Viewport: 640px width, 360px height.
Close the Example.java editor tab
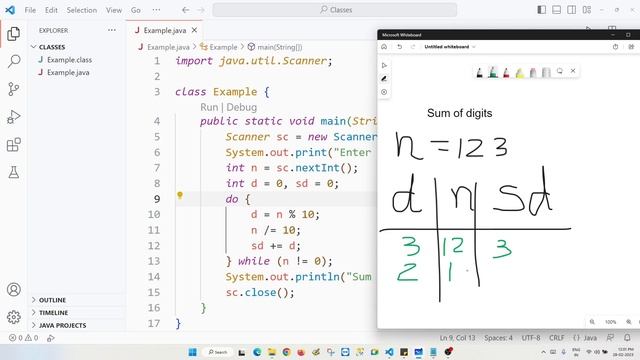[x=194, y=30]
